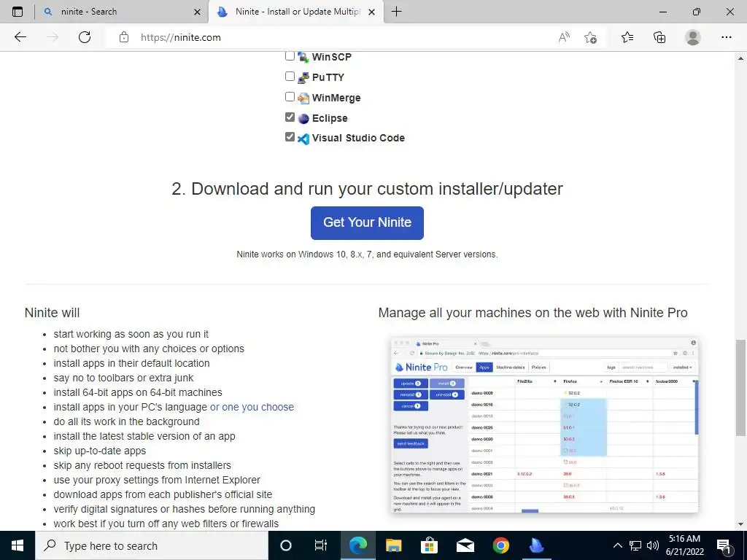Uncheck the Visual Studio Code checkbox

point(290,136)
